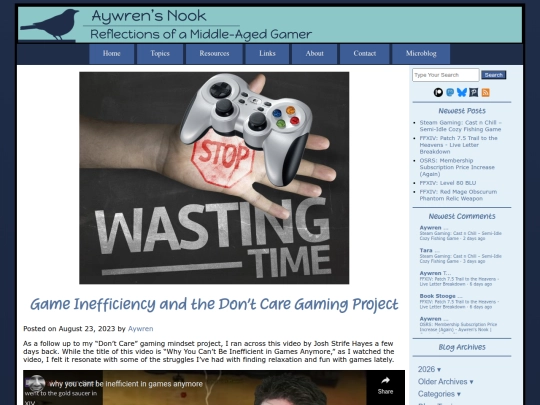Open the Game Inefficiency post title

(214, 304)
